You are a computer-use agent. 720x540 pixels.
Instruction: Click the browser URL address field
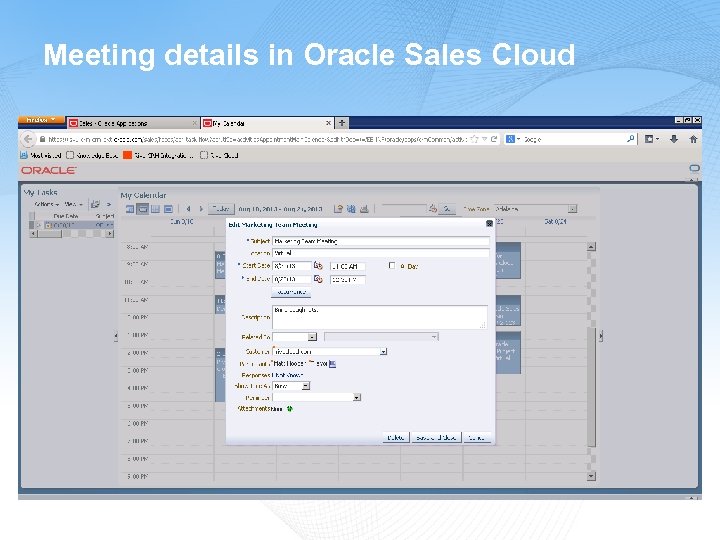[257, 139]
